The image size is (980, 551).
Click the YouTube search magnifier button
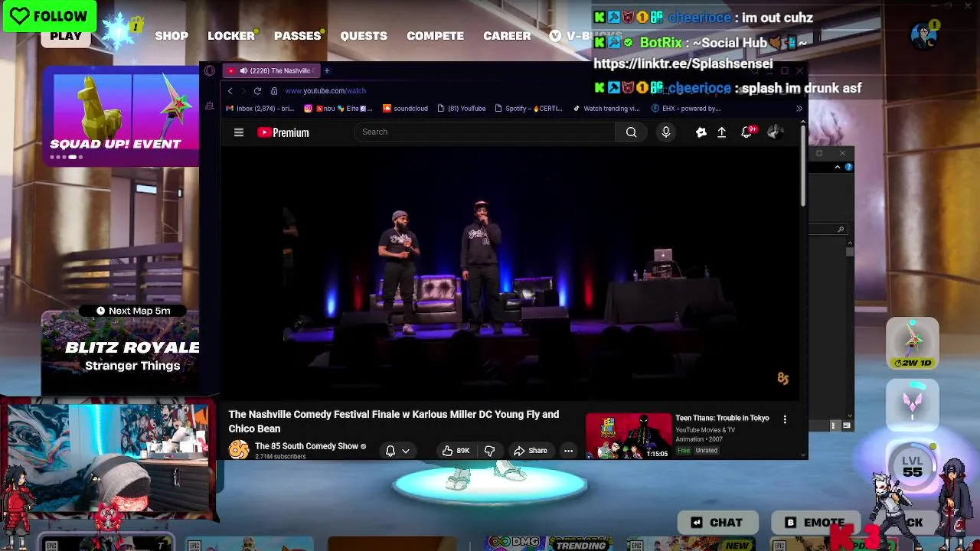tap(631, 132)
